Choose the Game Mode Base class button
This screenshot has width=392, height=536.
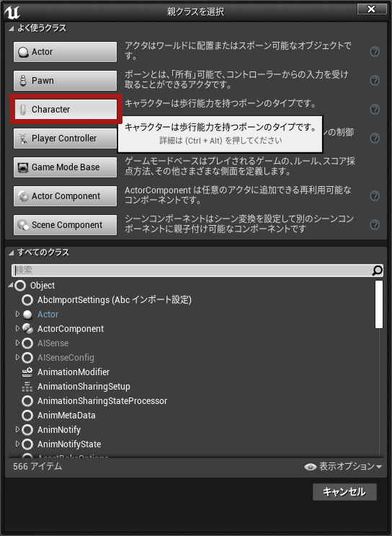(x=66, y=167)
